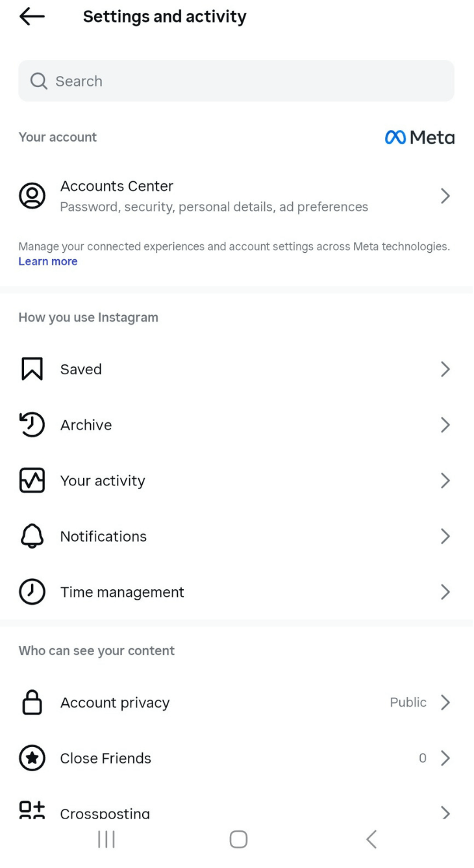Open the Your activity menu entry
Viewport: 474px width, 868px height.
tap(103, 481)
